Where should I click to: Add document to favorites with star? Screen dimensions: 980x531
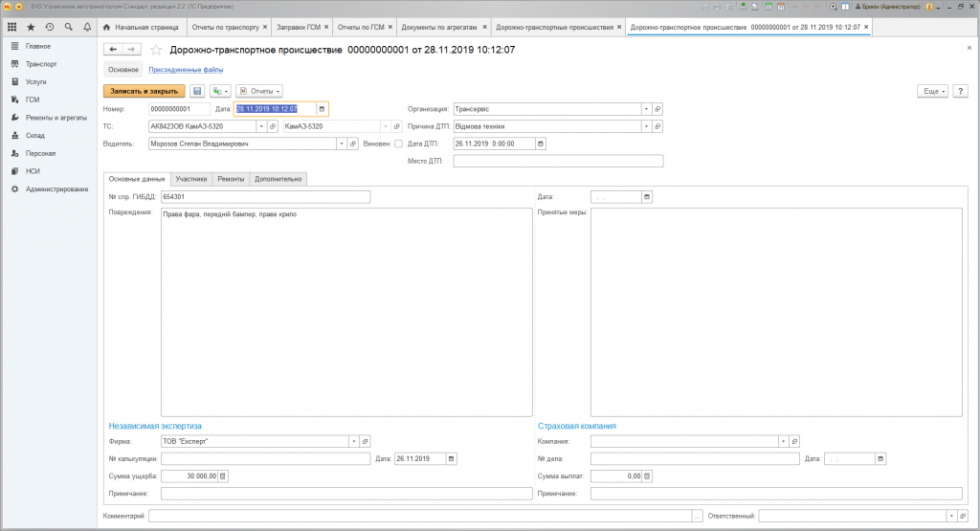tap(156, 50)
